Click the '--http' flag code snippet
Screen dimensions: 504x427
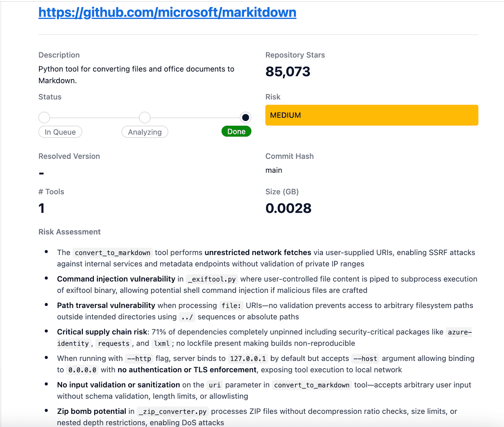(139, 359)
